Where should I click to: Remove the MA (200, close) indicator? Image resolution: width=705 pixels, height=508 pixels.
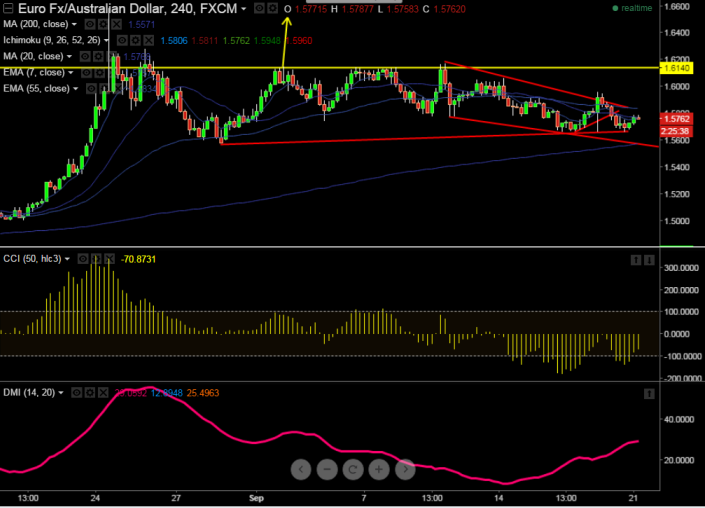click(116, 24)
